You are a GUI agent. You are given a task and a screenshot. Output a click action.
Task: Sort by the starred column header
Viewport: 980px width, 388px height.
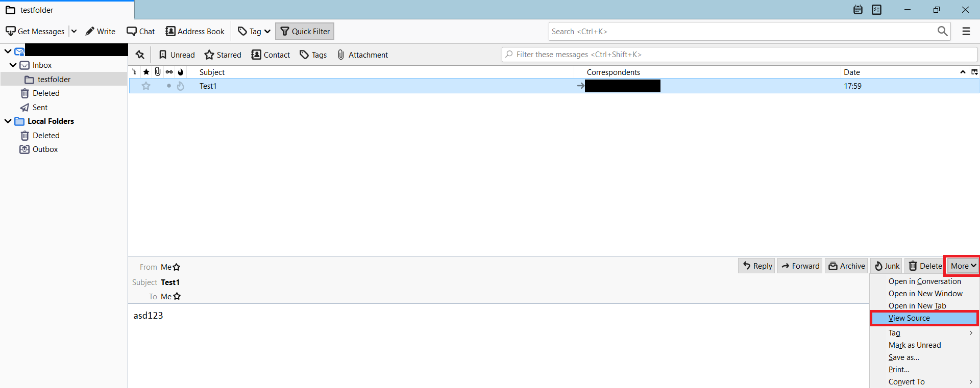pos(146,72)
